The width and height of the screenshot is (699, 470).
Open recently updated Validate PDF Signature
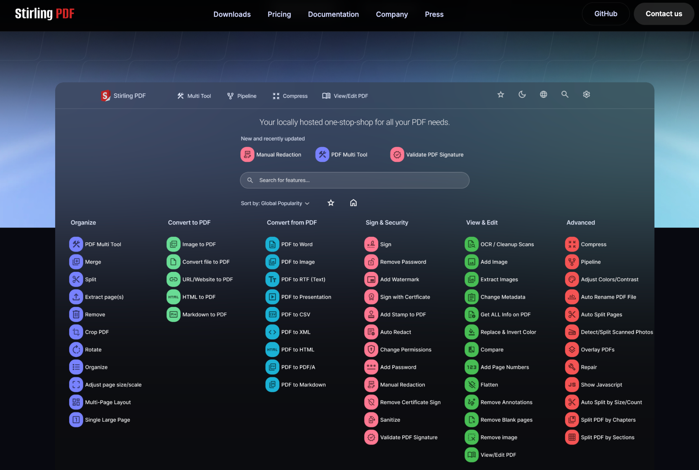click(427, 155)
